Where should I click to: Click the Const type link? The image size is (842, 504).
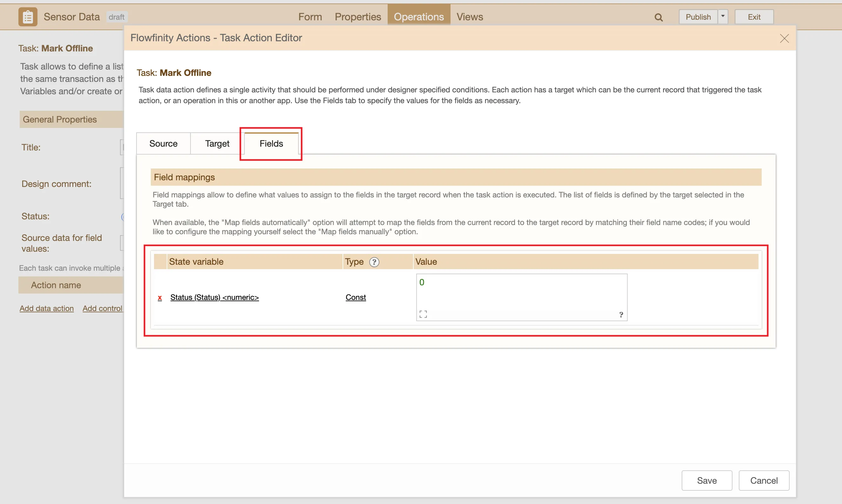[355, 297]
